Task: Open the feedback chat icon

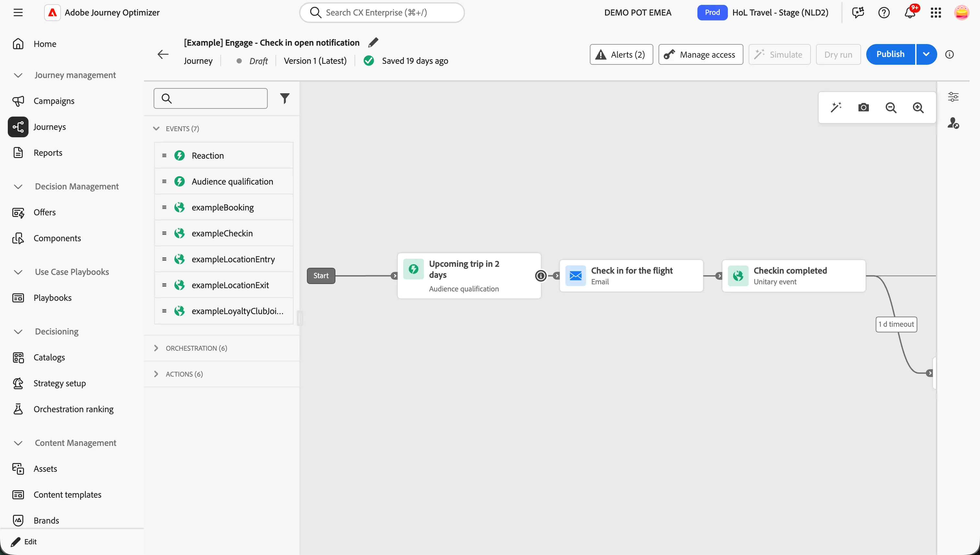Action: pyautogui.click(x=858, y=13)
